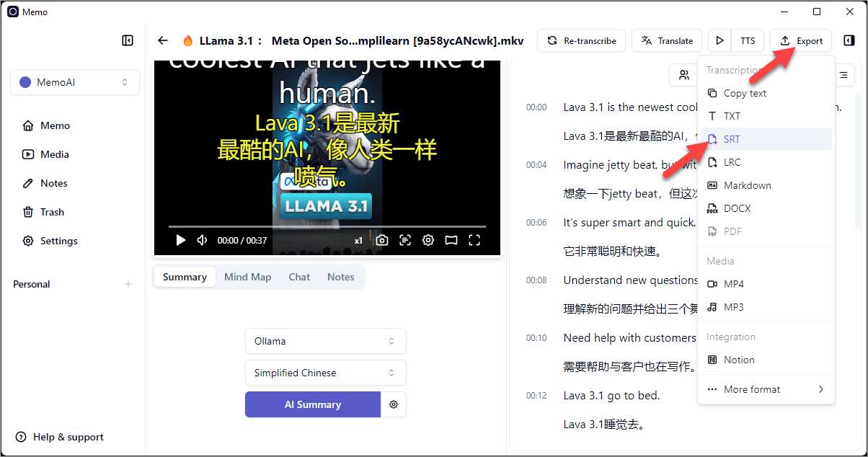
Task: Select line 'It's super smart and quick.'
Action: (629, 223)
